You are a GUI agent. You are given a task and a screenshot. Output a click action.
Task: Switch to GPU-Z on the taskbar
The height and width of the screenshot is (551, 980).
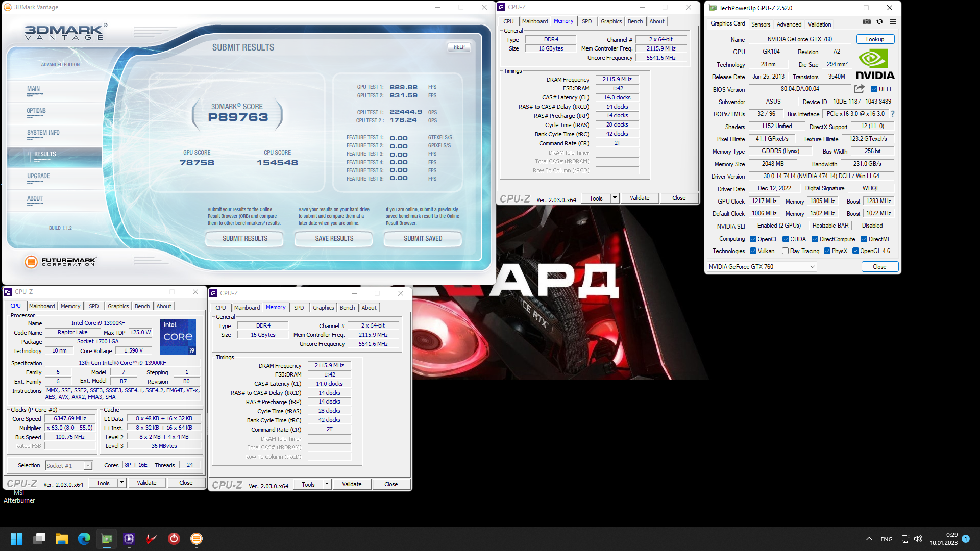coord(107,539)
